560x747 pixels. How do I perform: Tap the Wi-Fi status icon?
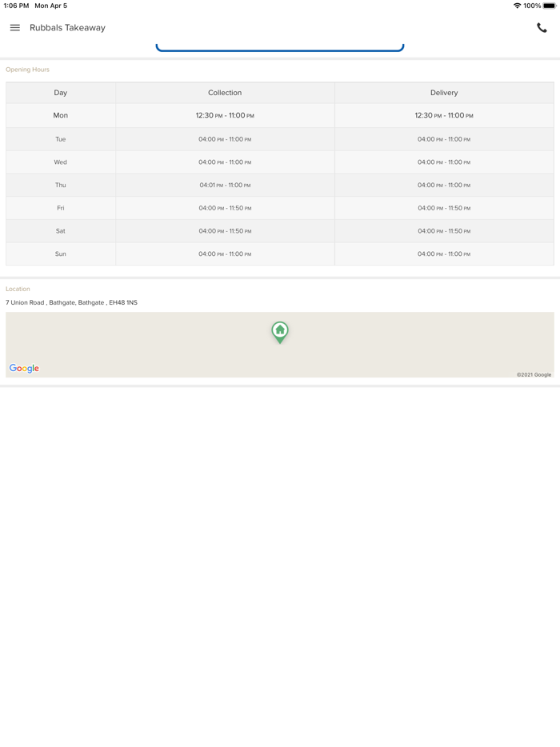click(517, 6)
